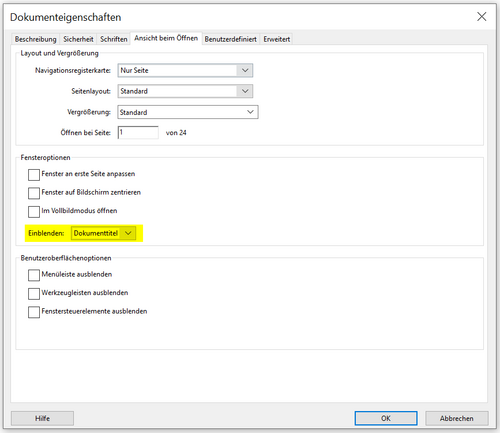Confirm with the OK button
Image resolution: width=500 pixels, height=433 pixels.
[x=386, y=418]
